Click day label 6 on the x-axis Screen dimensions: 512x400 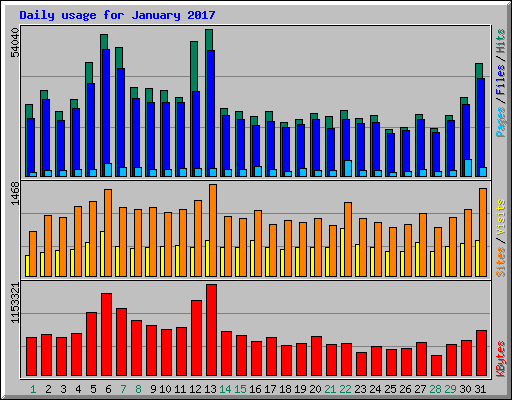click(x=108, y=389)
